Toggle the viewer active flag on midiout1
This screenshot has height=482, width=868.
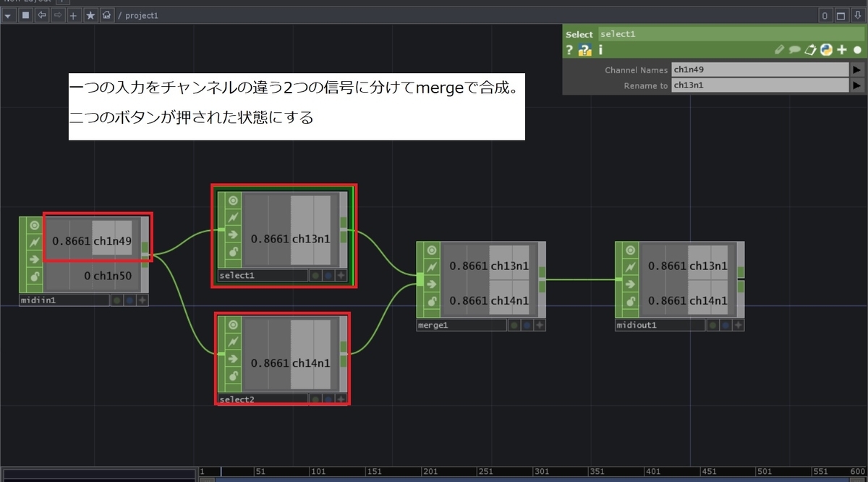(x=631, y=250)
